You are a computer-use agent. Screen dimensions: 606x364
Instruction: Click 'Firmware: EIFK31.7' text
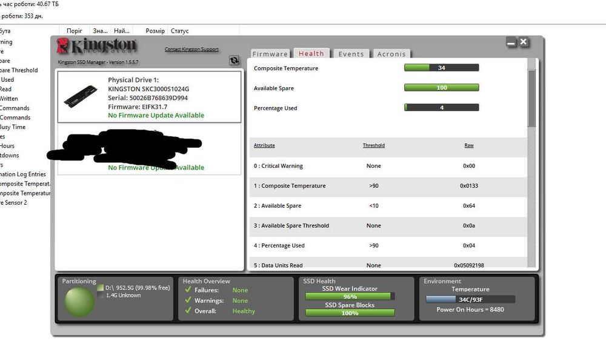[x=138, y=107]
